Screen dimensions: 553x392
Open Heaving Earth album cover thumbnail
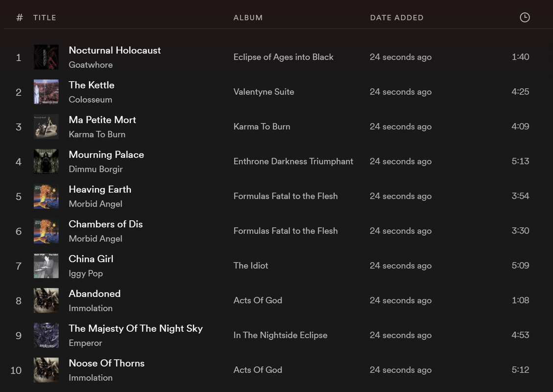(46, 196)
